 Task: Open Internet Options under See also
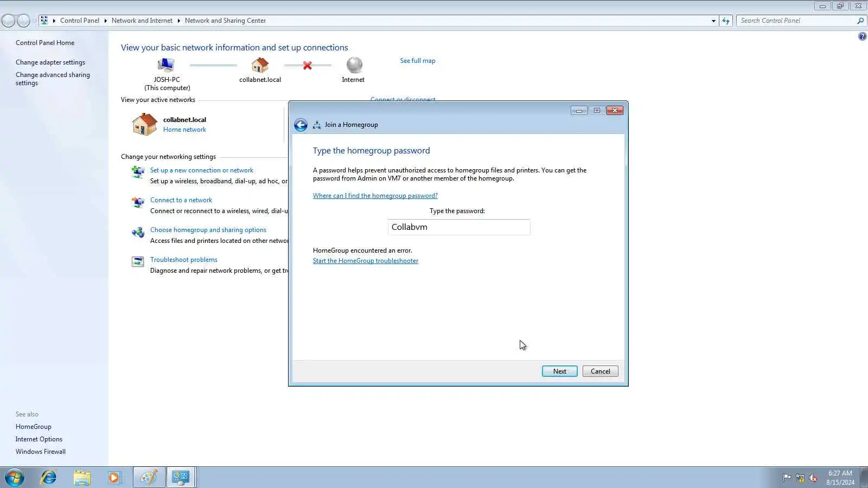click(x=39, y=439)
